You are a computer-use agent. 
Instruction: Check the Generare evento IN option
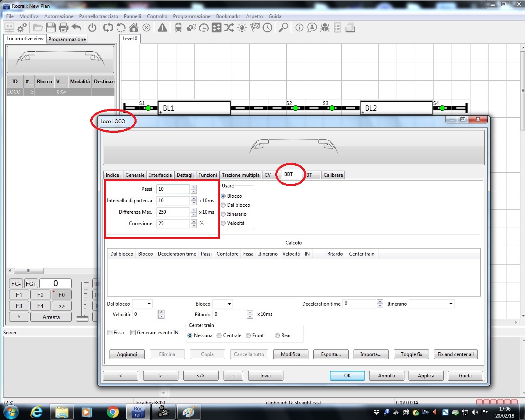pyautogui.click(x=133, y=333)
